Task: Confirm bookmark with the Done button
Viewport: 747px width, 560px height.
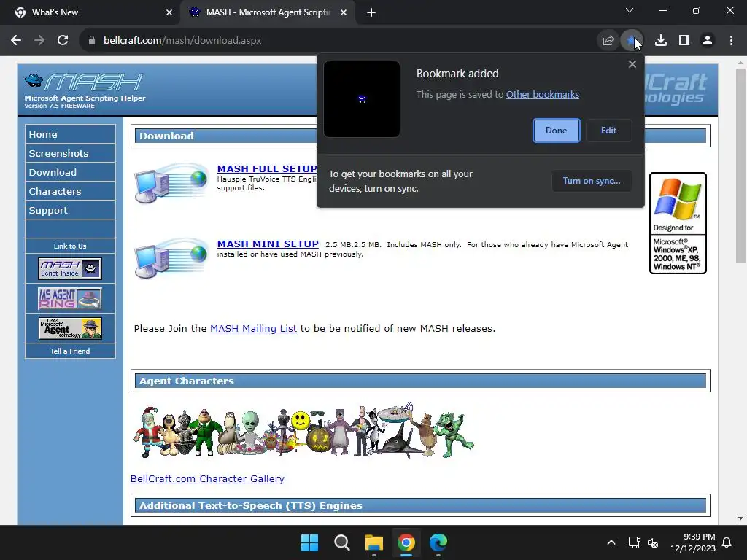Action: click(556, 131)
